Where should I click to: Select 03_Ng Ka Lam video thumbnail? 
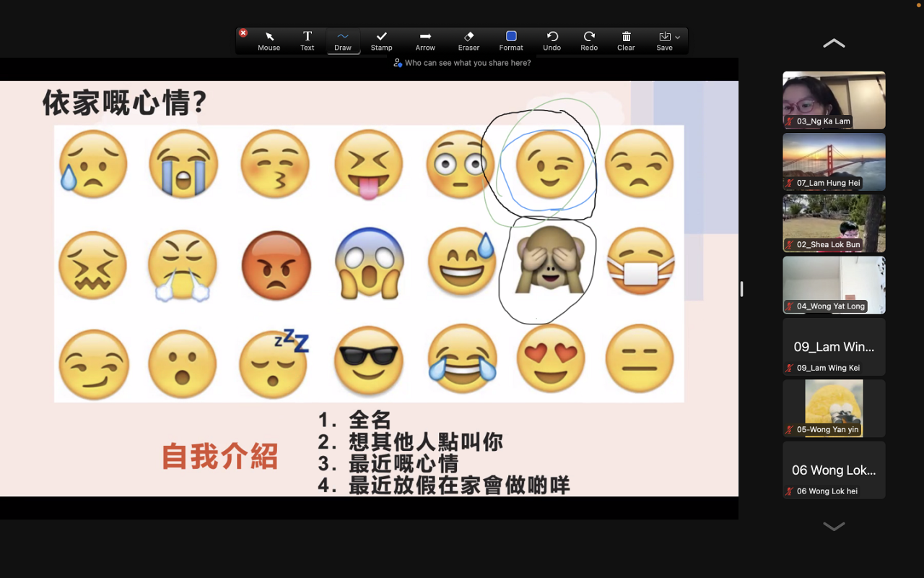click(834, 100)
